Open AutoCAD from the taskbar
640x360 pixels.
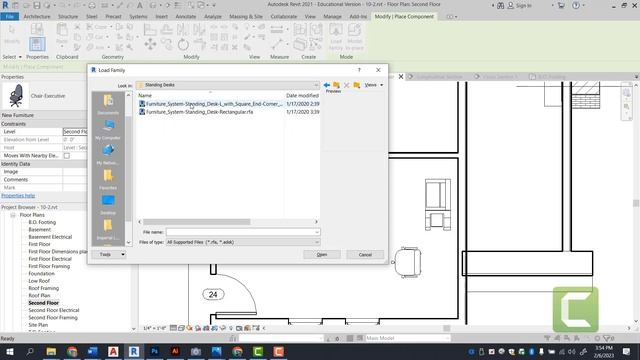tap(113, 351)
